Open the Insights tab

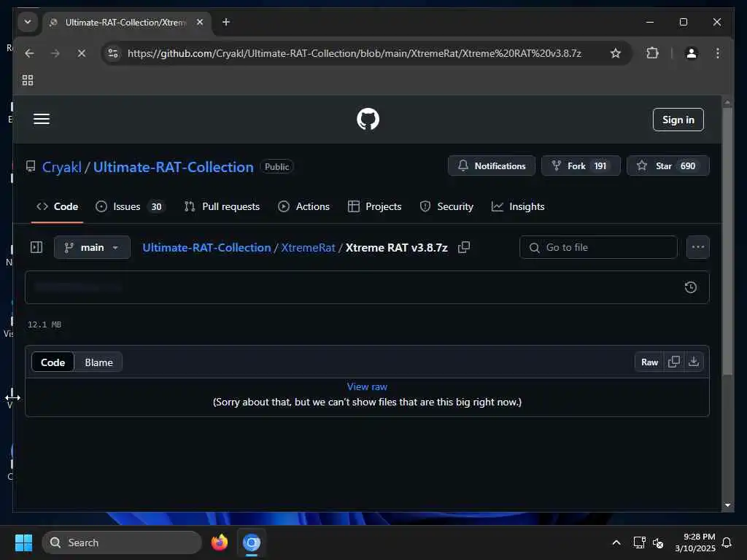(x=518, y=206)
